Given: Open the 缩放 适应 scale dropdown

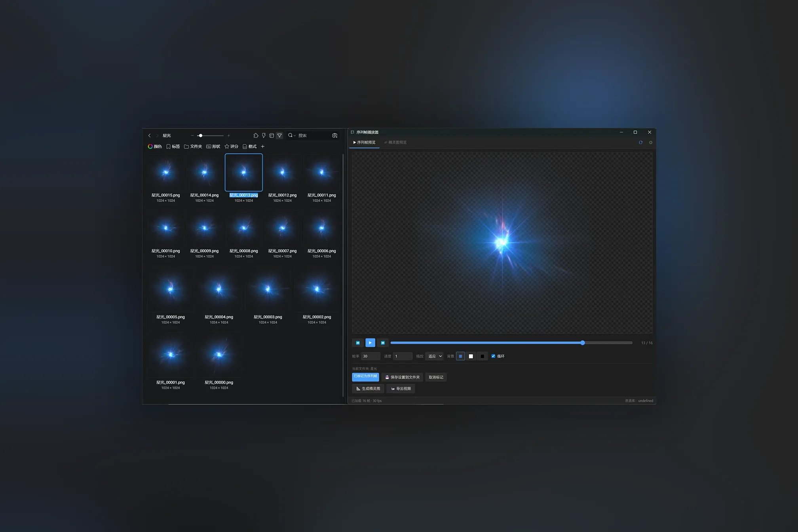Looking at the screenshot, I should [x=434, y=356].
